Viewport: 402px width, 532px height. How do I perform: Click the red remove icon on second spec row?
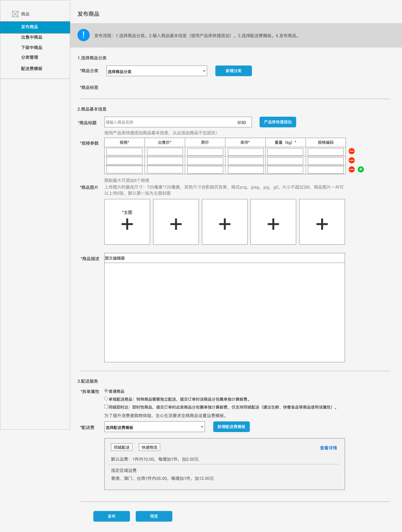(352, 160)
